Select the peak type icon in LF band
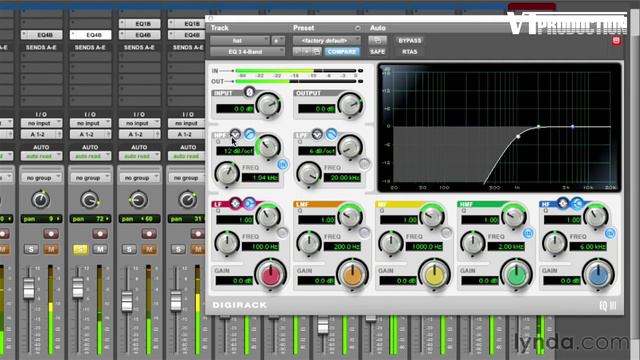Image resolution: width=640 pixels, height=360 pixels. (x=235, y=203)
